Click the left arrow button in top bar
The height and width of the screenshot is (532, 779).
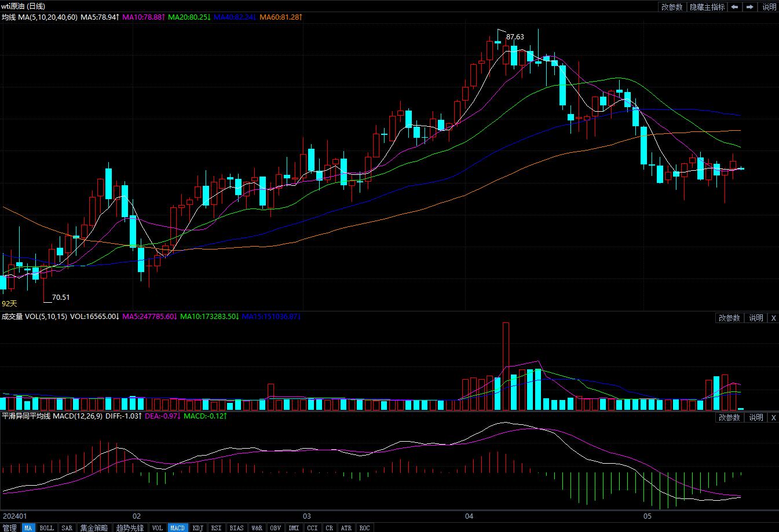pos(734,7)
